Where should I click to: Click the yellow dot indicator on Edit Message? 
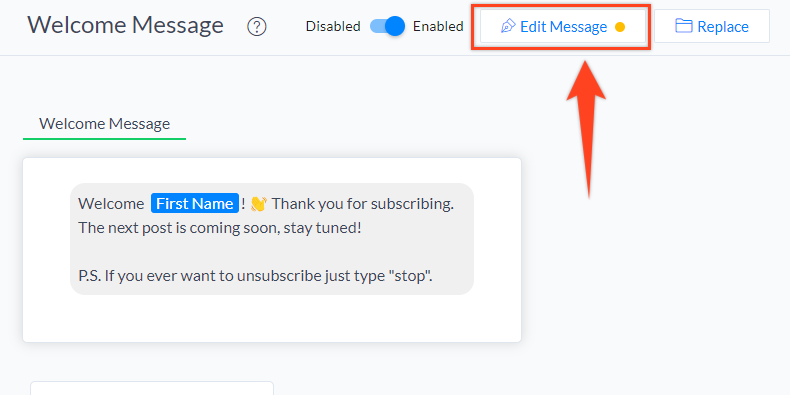pyautogui.click(x=620, y=27)
